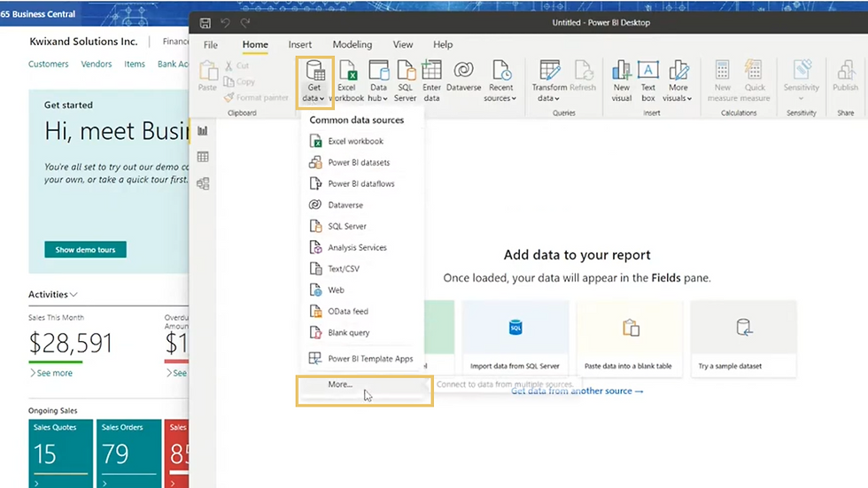868x488 pixels.
Task: Expand Activities chevron in Business Central
Action: [x=74, y=295]
